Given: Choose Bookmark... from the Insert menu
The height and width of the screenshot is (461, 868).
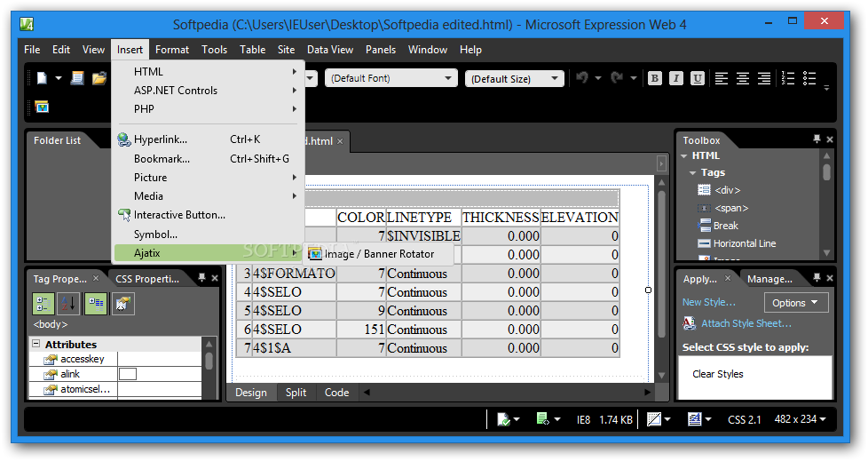Looking at the screenshot, I should tap(209, 159).
